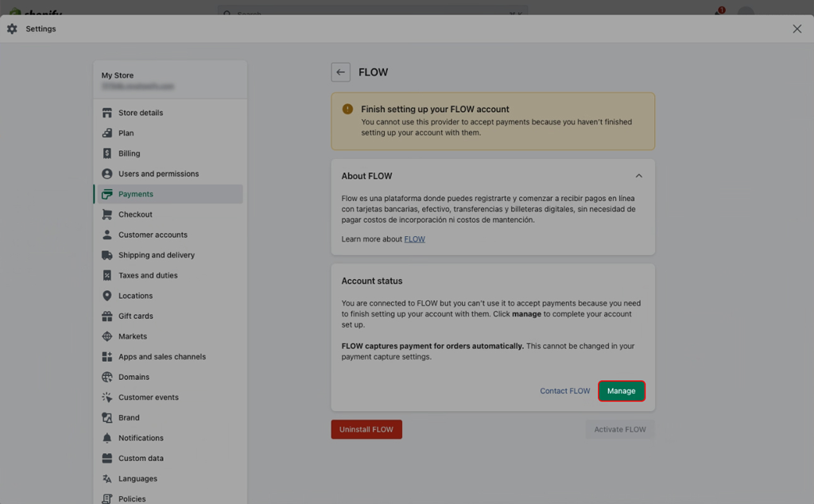
Task: Click the Activate FLOW button
Action: pyautogui.click(x=620, y=429)
